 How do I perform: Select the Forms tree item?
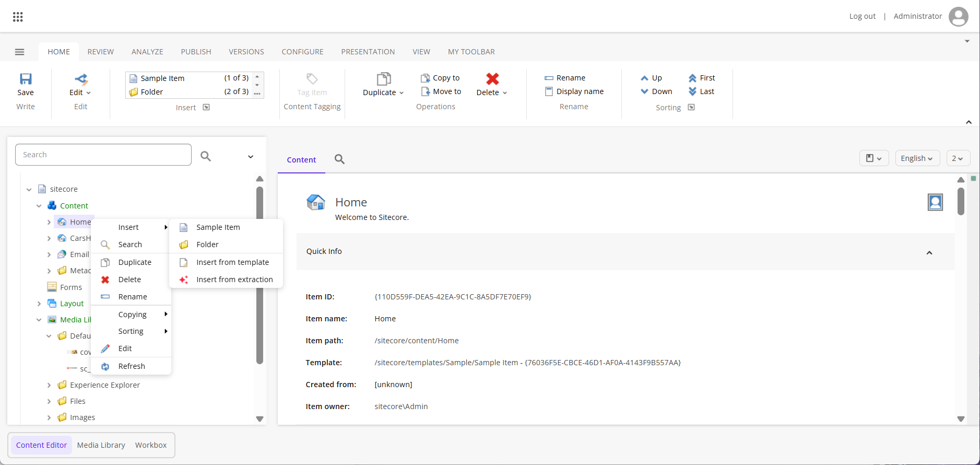click(x=65, y=287)
